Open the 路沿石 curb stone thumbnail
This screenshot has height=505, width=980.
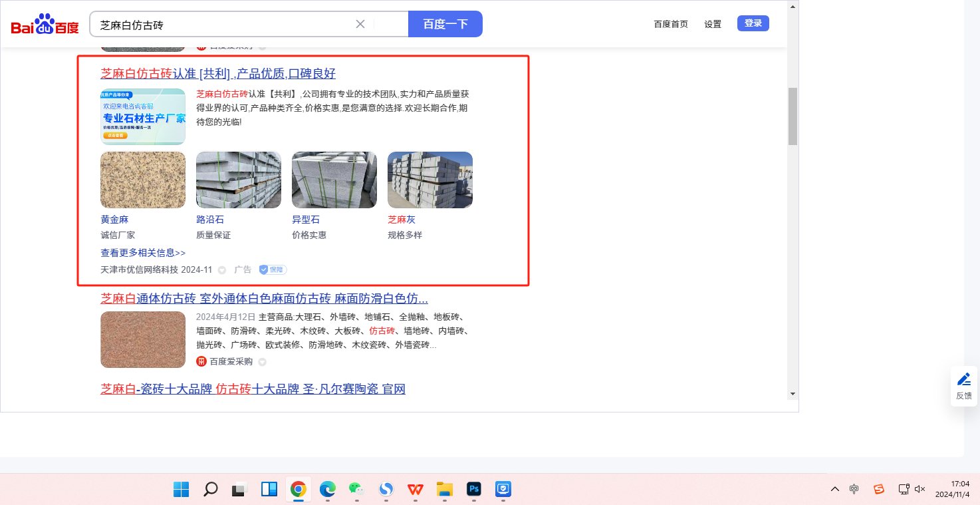coord(239,180)
